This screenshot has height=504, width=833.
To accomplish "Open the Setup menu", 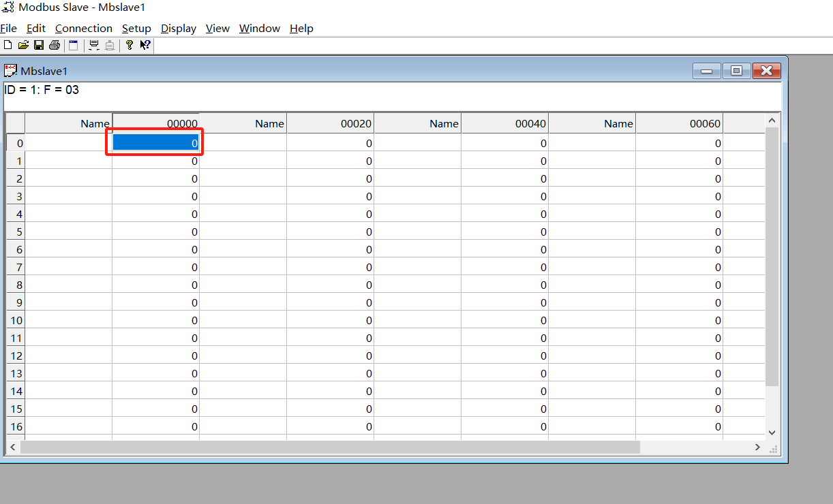I will (136, 29).
